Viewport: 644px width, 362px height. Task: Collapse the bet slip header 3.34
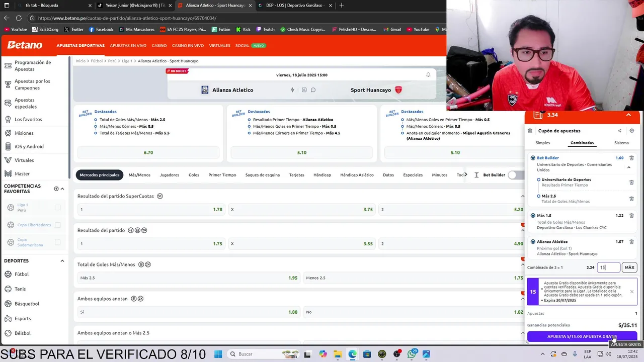tap(628, 115)
